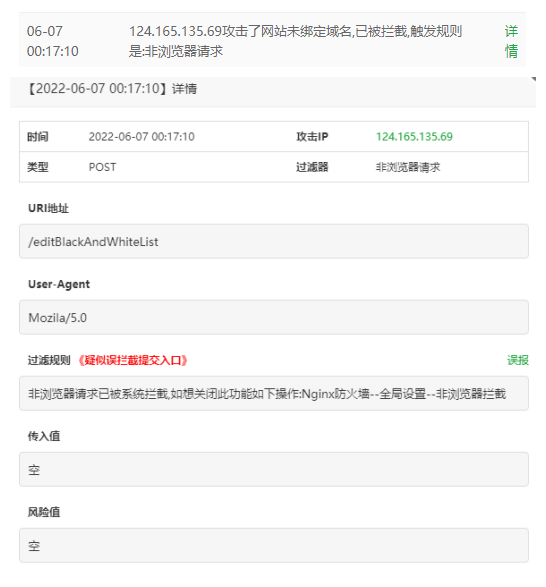Click the 攻击IP label cell
Screen dimensions: 546x587
point(312,137)
